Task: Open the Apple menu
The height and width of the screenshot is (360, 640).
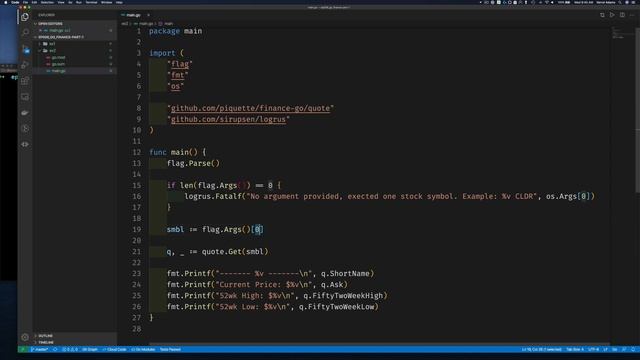Action: click(6, 2)
